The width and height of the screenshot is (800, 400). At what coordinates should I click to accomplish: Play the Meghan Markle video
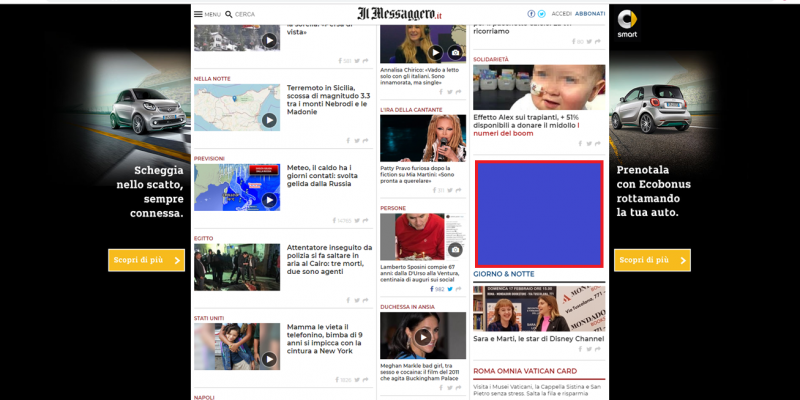tap(422, 337)
